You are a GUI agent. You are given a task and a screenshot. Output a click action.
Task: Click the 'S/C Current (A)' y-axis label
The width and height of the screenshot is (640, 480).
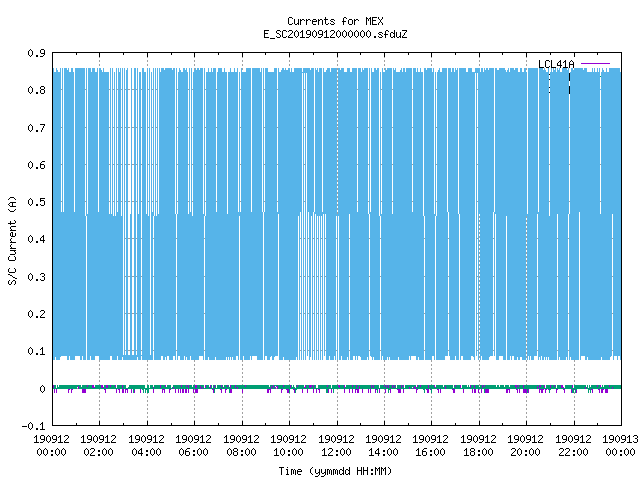tap(12, 240)
